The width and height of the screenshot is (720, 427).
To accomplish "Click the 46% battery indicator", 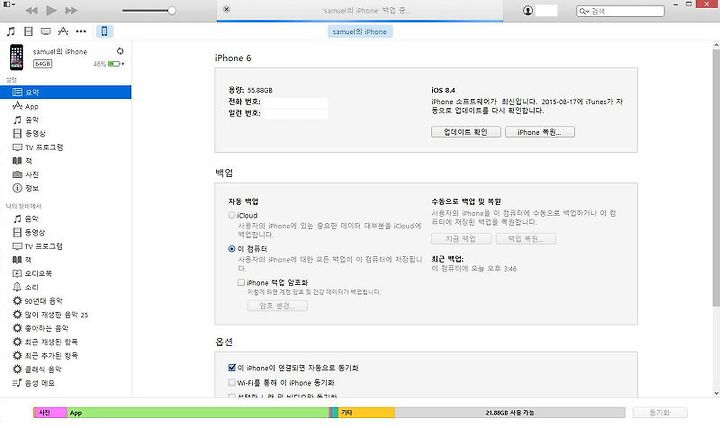I will (x=109, y=64).
